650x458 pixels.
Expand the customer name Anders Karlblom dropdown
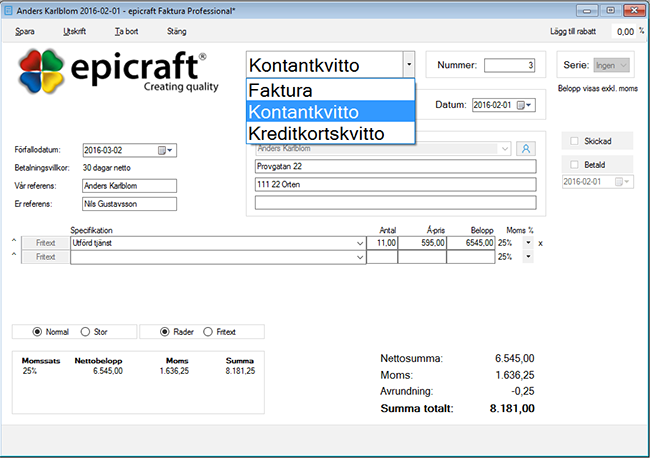[x=504, y=148]
